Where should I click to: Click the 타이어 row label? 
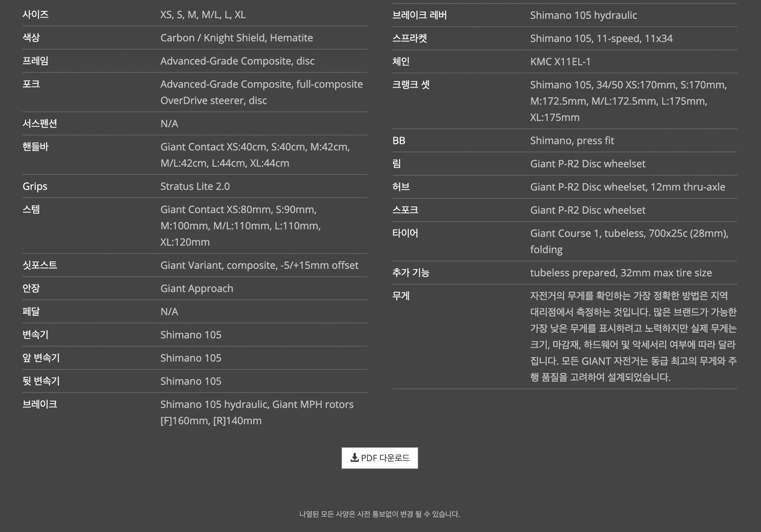[x=405, y=233]
